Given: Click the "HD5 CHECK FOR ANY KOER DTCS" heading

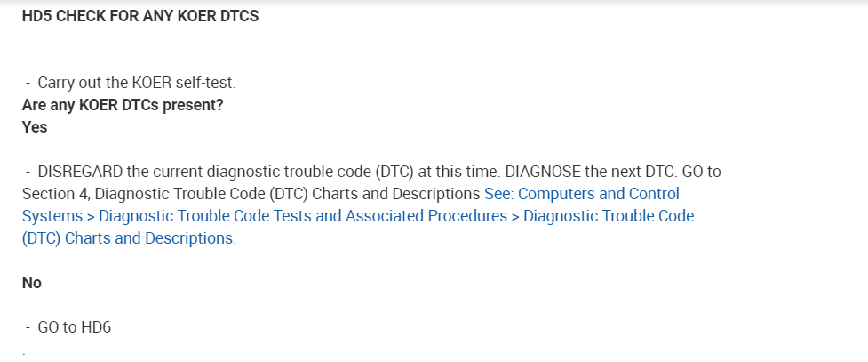Looking at the screenshot, I should coord(140,17).
